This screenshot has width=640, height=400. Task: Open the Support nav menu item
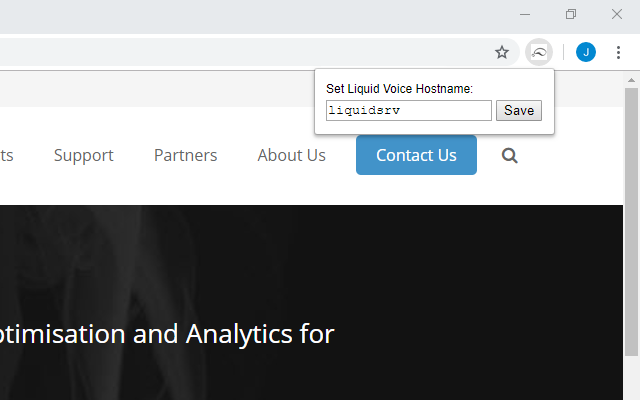(x=83, y=155)
